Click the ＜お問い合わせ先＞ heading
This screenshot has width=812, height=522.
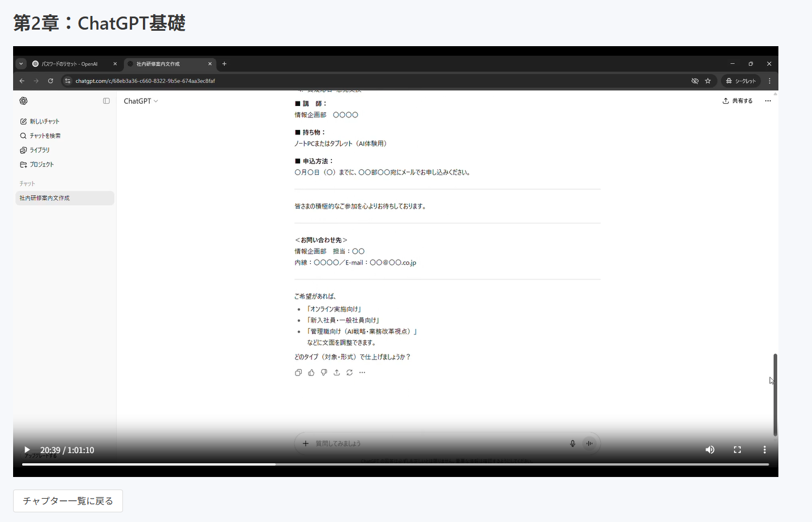tap(321, 240)
